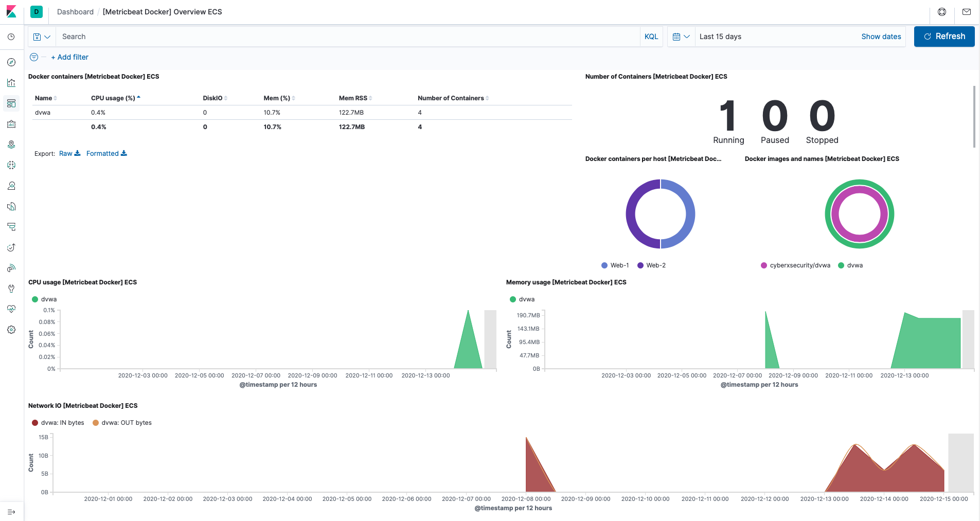Viewport: 980px width, 521px height.
Task: Click the Last 15 days time range
Action: [x=720, y=37]
